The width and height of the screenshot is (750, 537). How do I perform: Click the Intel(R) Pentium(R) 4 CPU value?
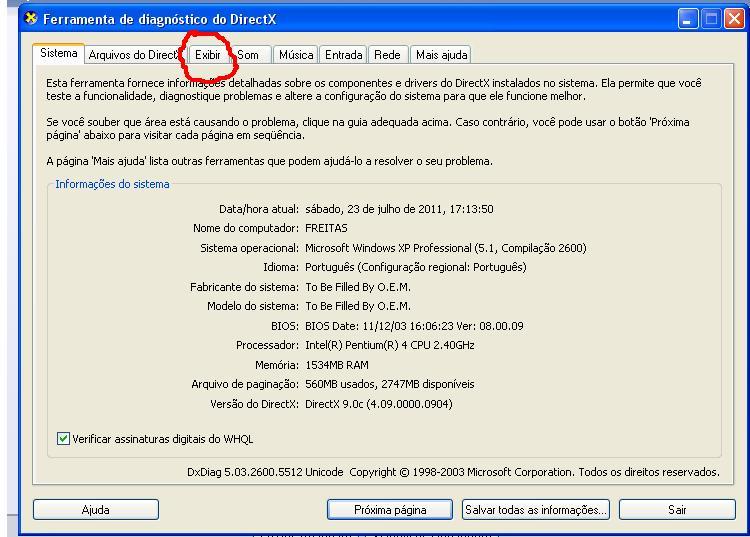pos(390,345)
